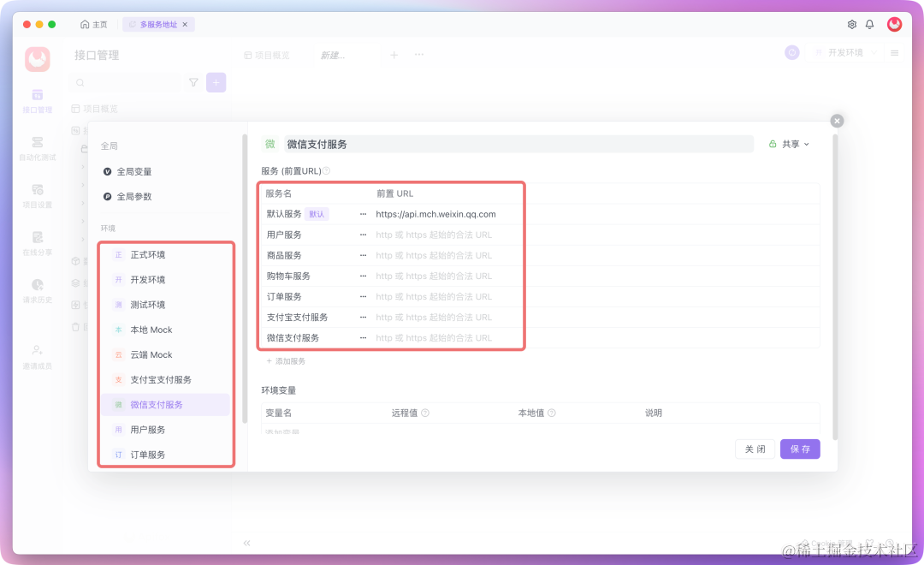Open the options ellipsis for 订单服务 row
The image size is (924, 565).
(x=363, y=297)
